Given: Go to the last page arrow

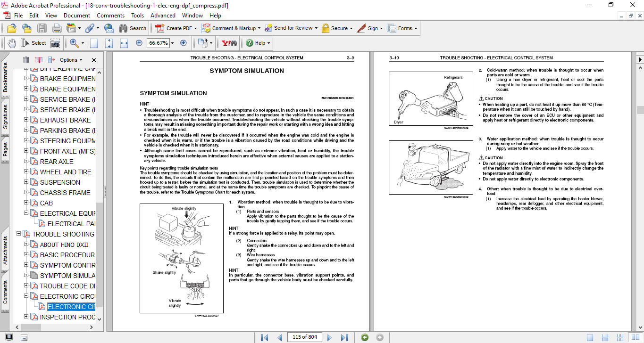Looking at the screenshot, I should point(344,337).
